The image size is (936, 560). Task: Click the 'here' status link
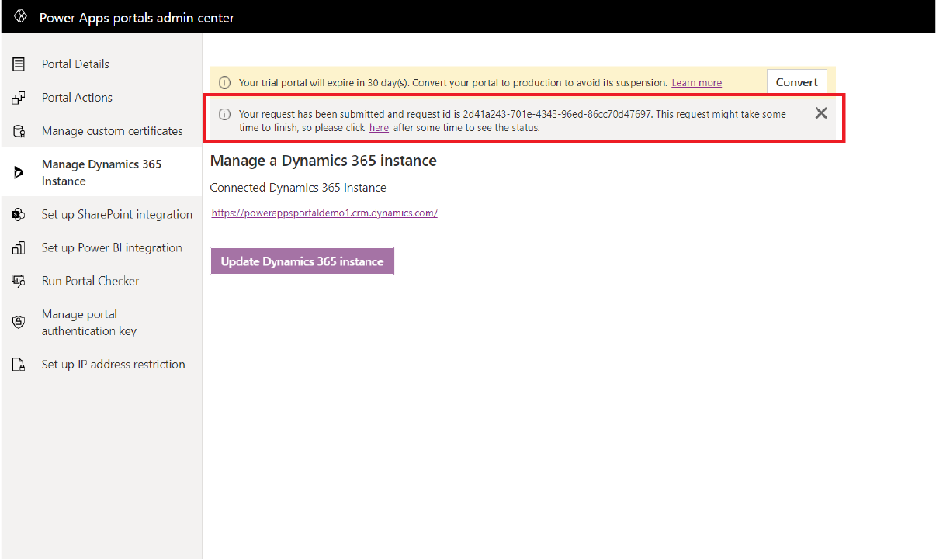coord(379,128)
